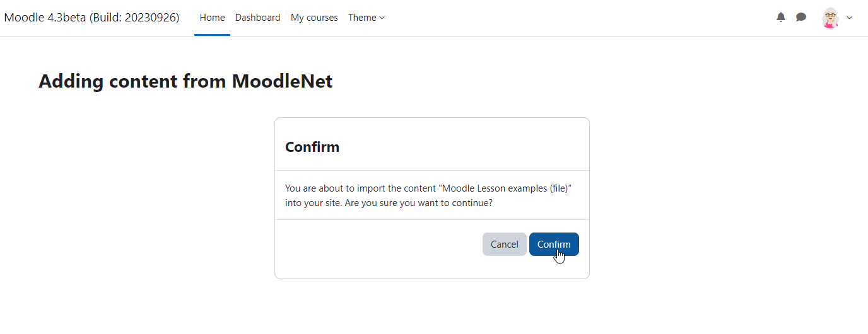Image resolution: width=868 pixels, height=334 pixels.
Task: Click the blue active underline beneath Home
Action: (x=212, y=35)
